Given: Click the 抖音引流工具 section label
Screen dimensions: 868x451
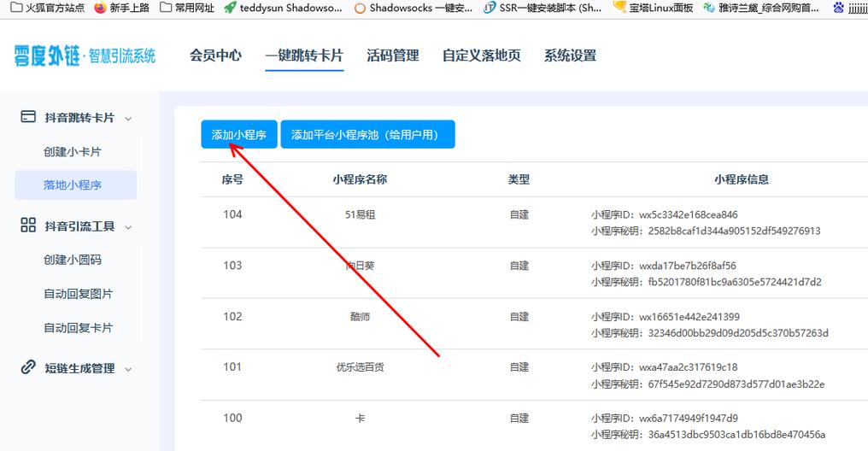Looking at the screenshot, I should click(79, 226).
